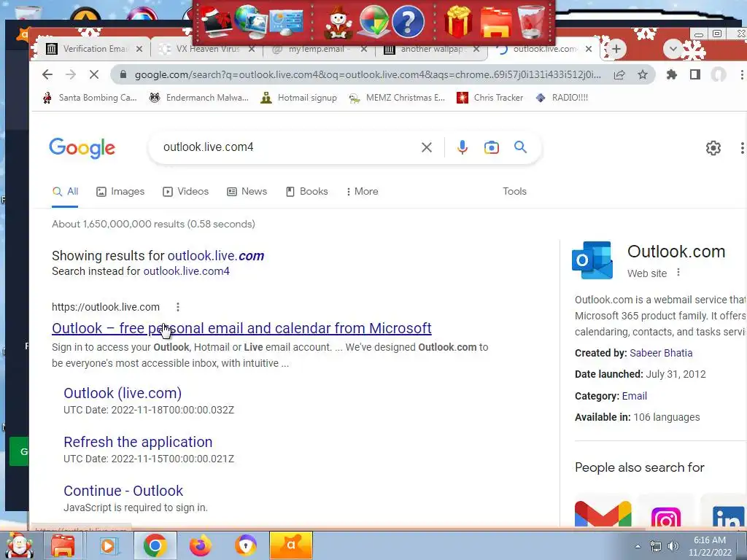Open the new tab plus button

[616, 49]
